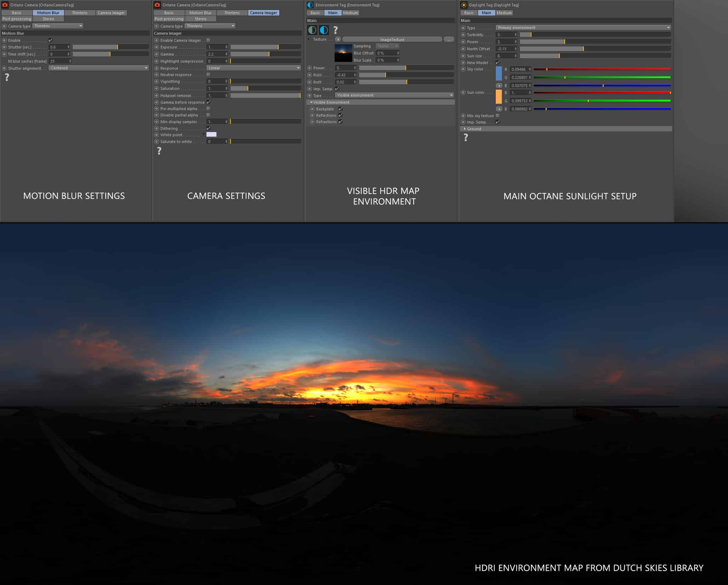
Task: Open help question mark below Saturate to white
Action: (x=159, y=151)
